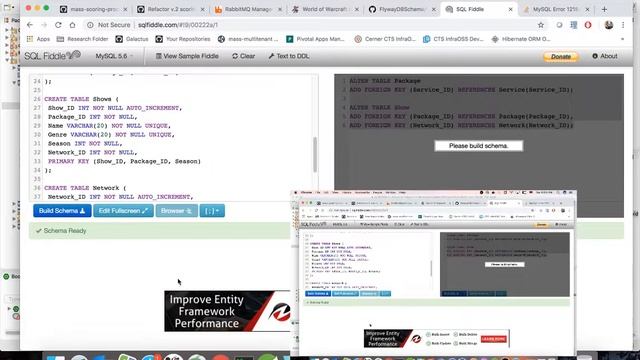
Task: Click the Improve Entity Framework Performance ad
Action: click(x=227, y=311)
